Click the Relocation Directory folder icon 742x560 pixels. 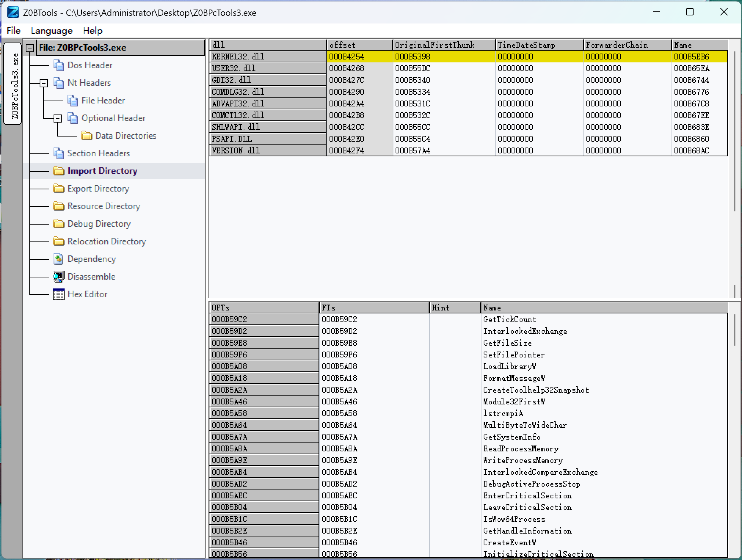[59, 241]
